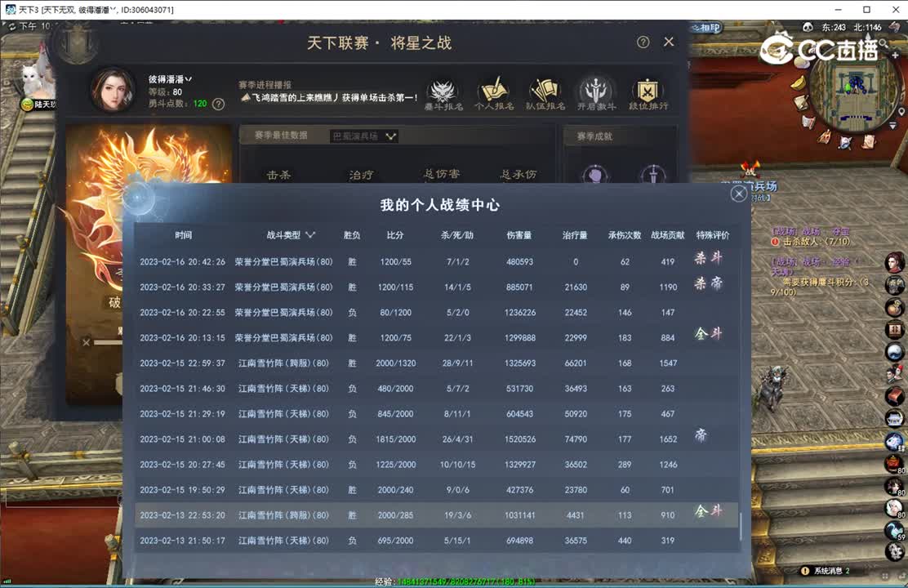
Task: Open the 段位排行 ranking banner icon
Action: click(648, 93)
